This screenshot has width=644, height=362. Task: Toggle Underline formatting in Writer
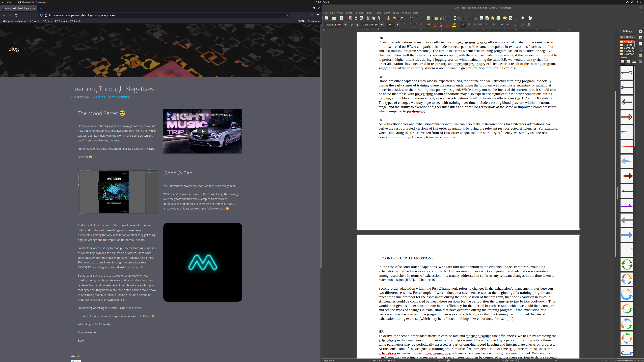click(416, 25)
